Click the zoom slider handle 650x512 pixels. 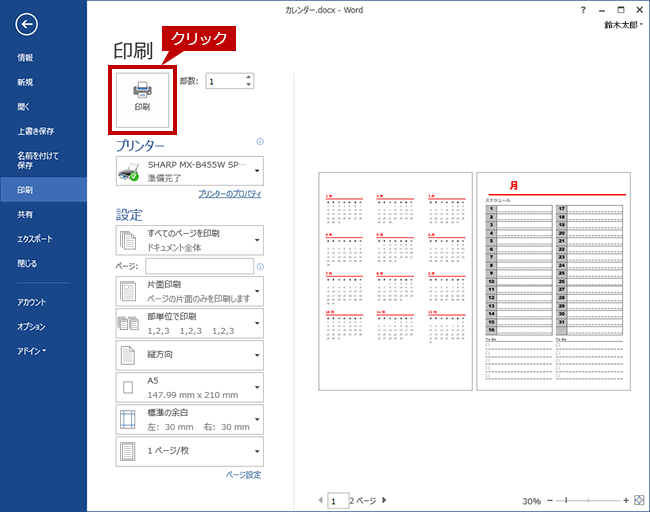click(x=566, y=500)
